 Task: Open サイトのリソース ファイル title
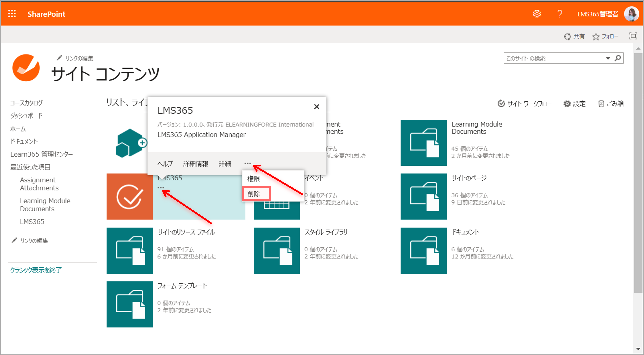point(186,232)
